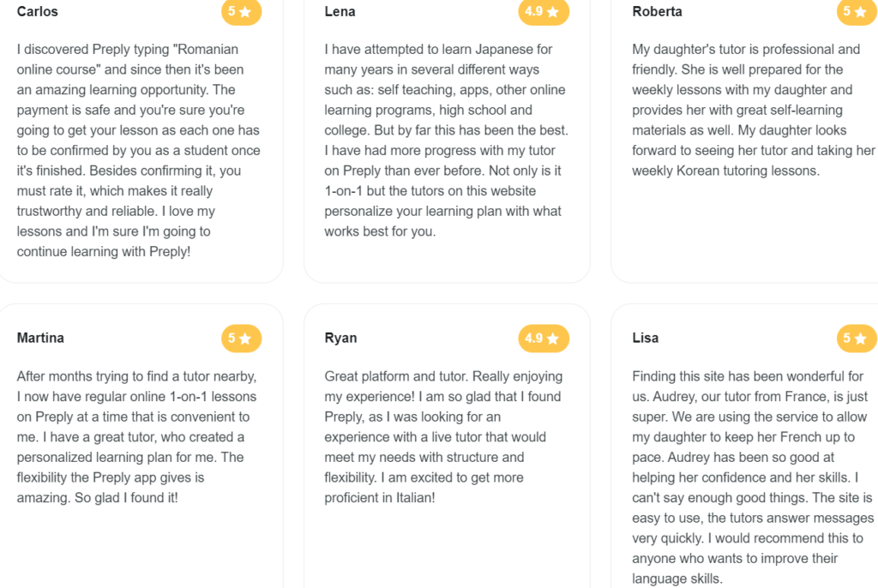The height and width of the screenshot is (588, 878).
Task: Click Lena's 4.9 star rating badge
Action: coord(543,12)
